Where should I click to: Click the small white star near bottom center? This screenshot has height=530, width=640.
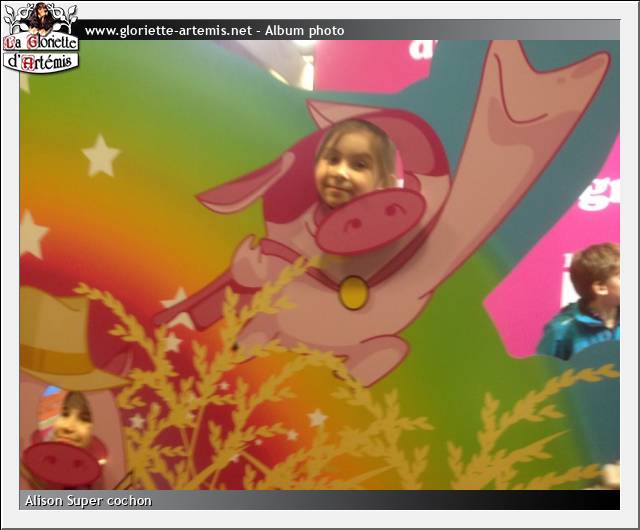click(x=317, y=417)
